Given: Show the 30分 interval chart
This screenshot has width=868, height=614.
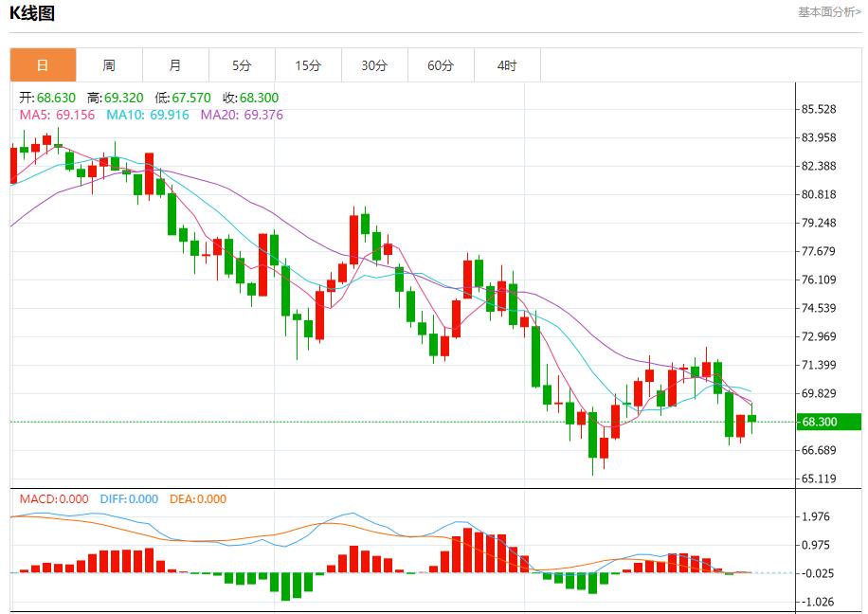Looking at the screenshot, I should point(374,65).
